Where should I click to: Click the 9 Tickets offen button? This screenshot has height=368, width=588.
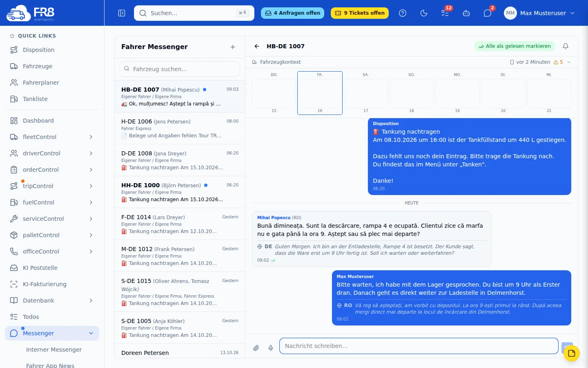pyautogui.click(x=360, y=13)
